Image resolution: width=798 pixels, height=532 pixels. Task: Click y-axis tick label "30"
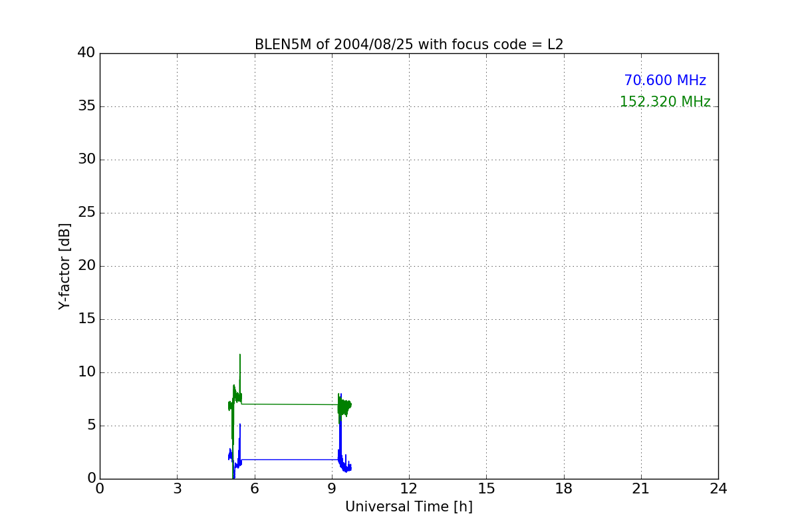pos(86,160)
